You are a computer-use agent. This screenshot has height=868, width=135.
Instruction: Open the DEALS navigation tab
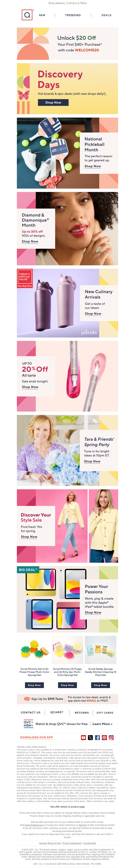(106, 15)
